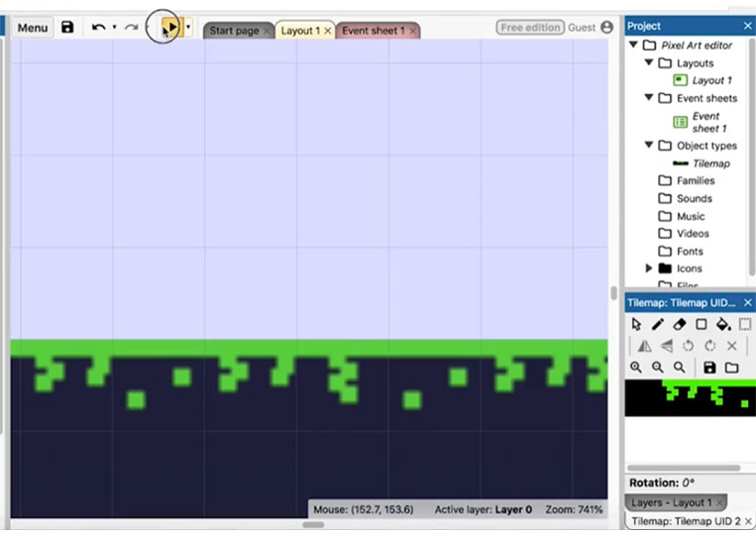Select the tilemap Fill bucket tool
The image size is (756, 536).
point(723,324)
